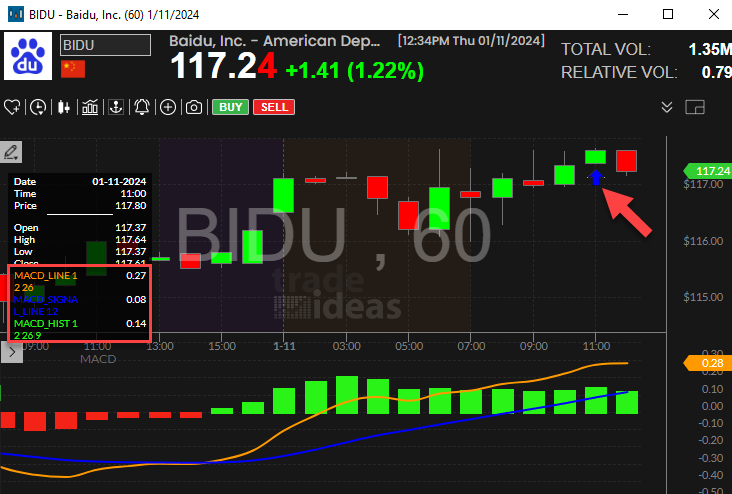Click the '1-11' date label on time axis
This screenshot has height=494, width=732.
(x=284, y=346)
